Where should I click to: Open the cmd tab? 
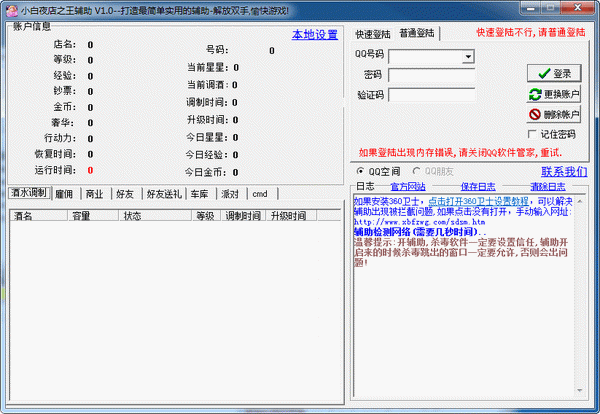coord(260,194)
